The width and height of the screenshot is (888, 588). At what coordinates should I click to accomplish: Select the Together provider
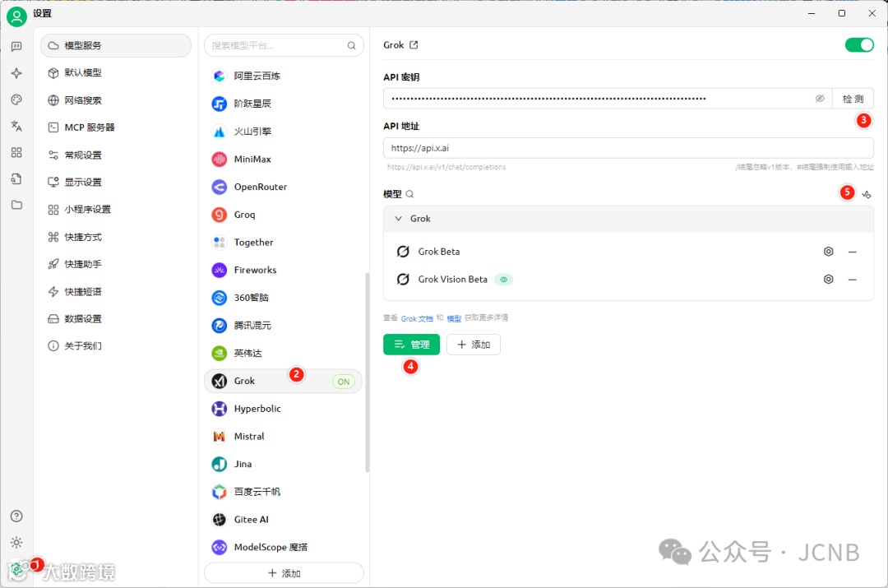283,243
